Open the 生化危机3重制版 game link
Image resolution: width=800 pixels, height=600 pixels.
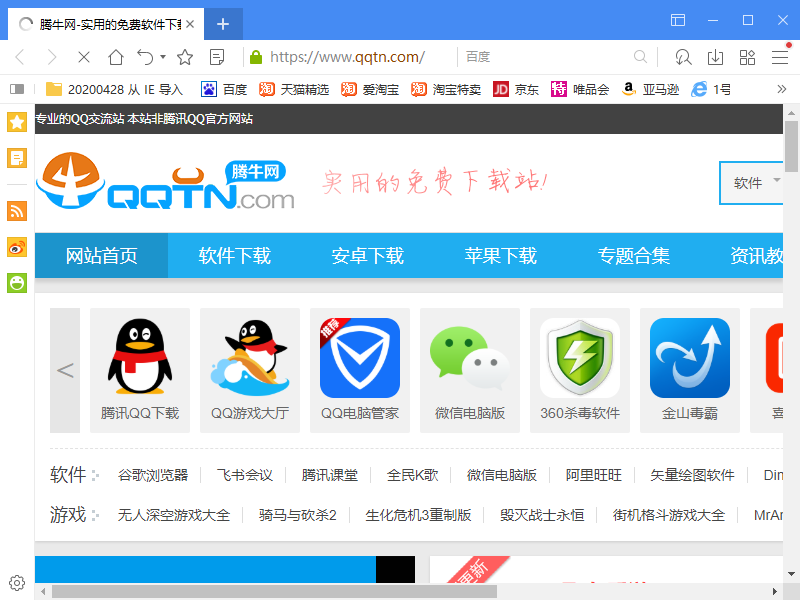pos(418,515)
